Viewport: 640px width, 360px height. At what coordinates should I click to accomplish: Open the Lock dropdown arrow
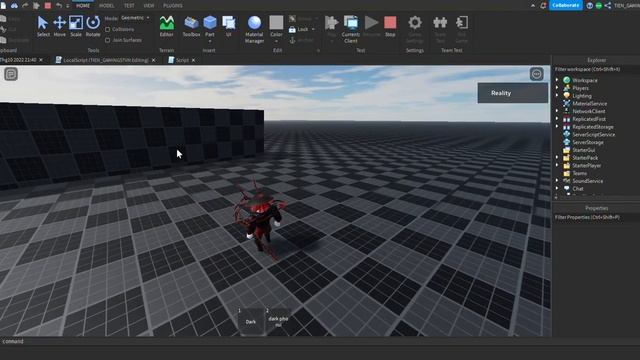click(x=313, y=29)
